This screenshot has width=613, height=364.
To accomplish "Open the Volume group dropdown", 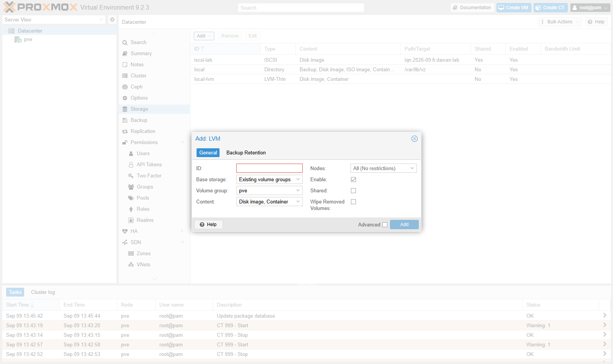I will click(298, 190).
